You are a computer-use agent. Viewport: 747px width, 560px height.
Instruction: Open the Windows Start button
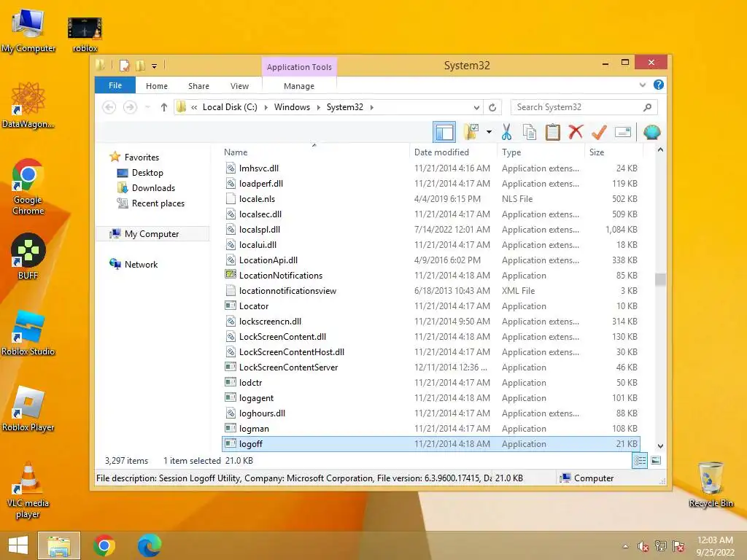click(x=18, y=545)
